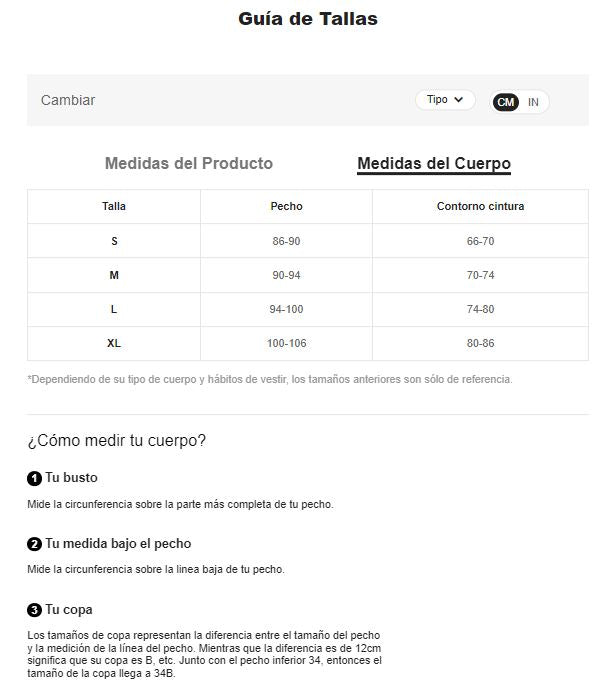Image resolution: width=598 pixels, height=695 pixels.
Task: Switch units to IN
Action: [533, 102]
